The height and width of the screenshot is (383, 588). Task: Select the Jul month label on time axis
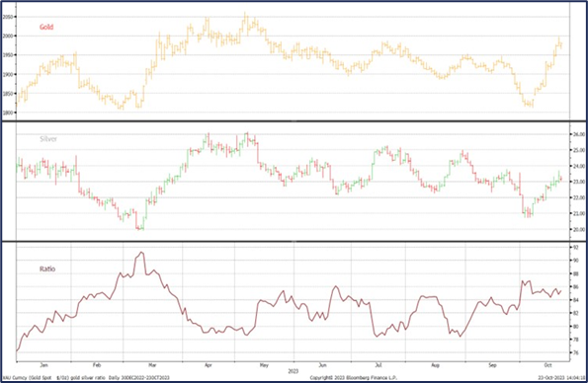[x=378, y=365]
